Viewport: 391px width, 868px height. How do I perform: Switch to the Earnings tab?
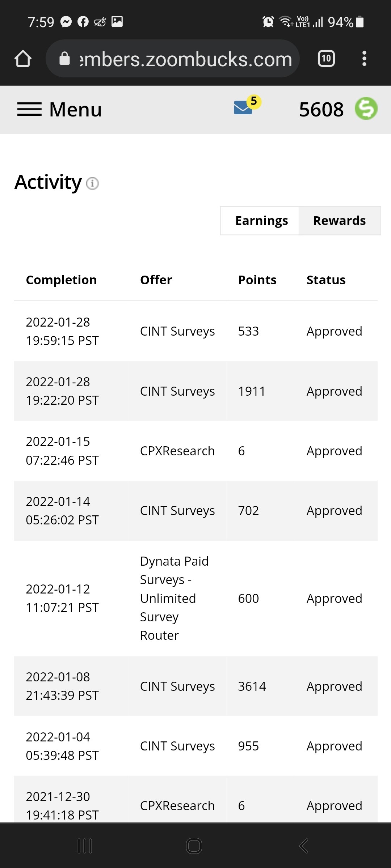[x=261, y=221]
